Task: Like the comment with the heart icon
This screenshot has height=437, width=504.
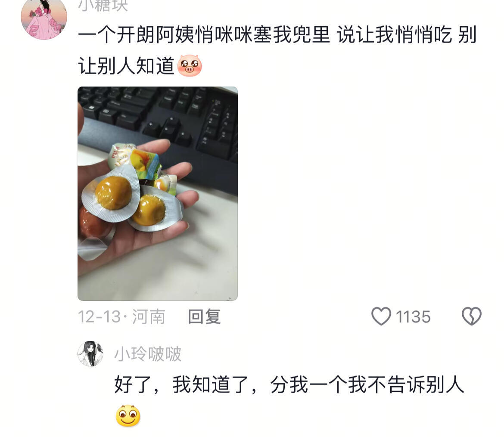Action: 381,316
